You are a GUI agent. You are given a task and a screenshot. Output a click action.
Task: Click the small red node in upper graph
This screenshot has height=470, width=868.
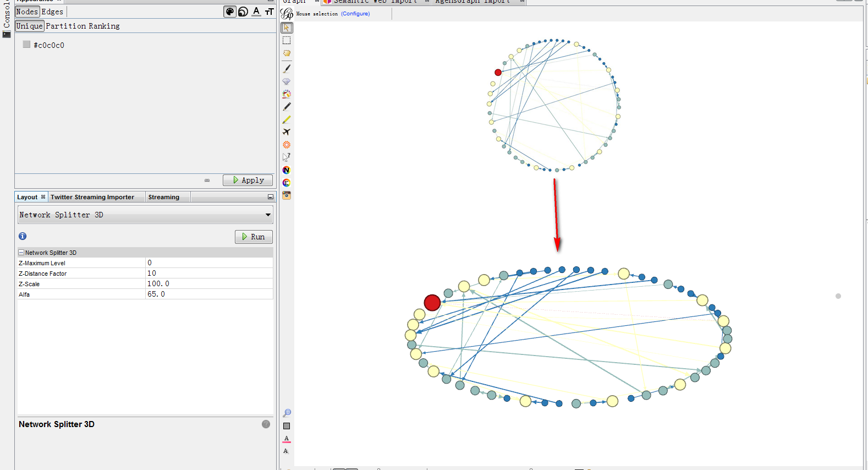click(x=498, y=73)
